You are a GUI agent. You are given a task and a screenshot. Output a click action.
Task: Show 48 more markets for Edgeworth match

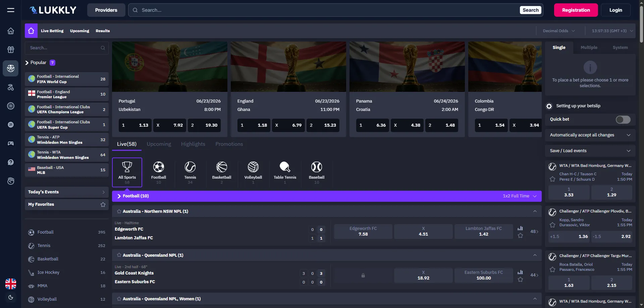coord(534,232)
